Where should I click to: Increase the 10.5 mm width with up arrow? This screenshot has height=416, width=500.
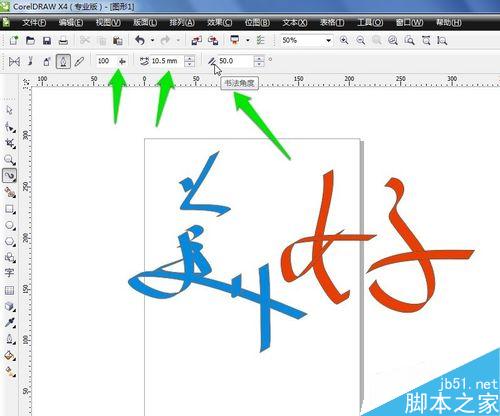click(189, 58)
